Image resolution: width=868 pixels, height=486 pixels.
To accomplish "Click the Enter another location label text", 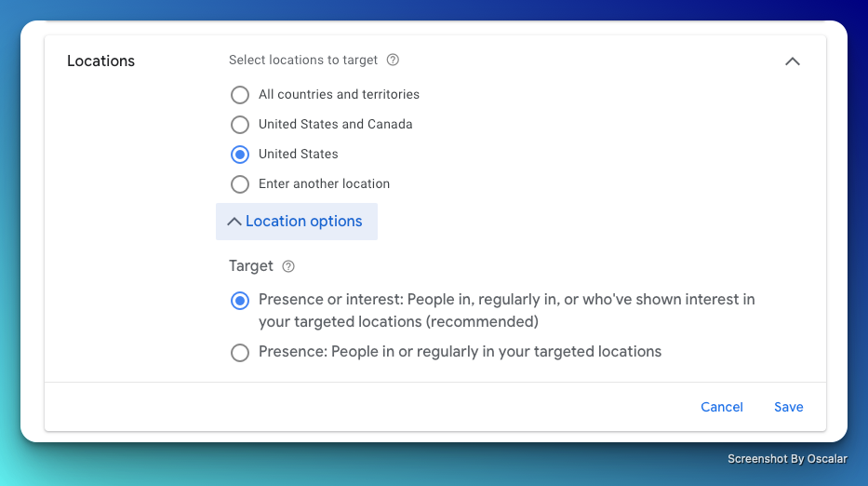I will point(324,184).
